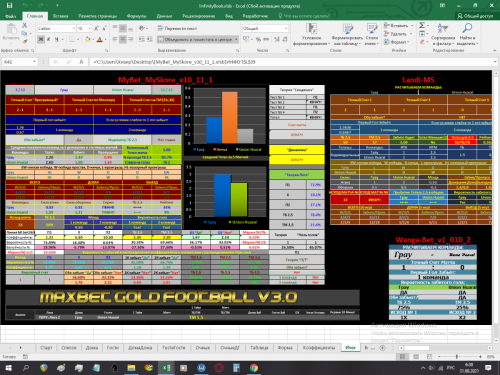Toggle middle vertical alignment
This screenshot has width=500, height=375.
click(x=123, y=29)
